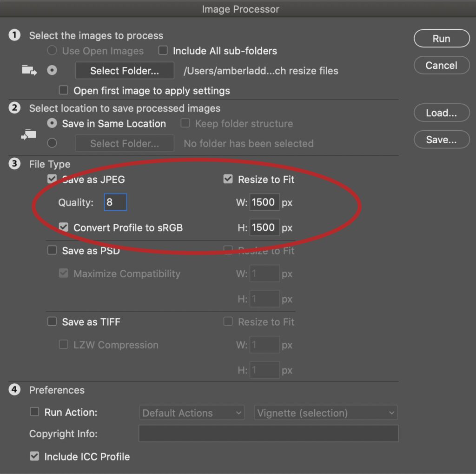
Task: Click the folder icon beside Select Folder
Action: click(29, 69)
